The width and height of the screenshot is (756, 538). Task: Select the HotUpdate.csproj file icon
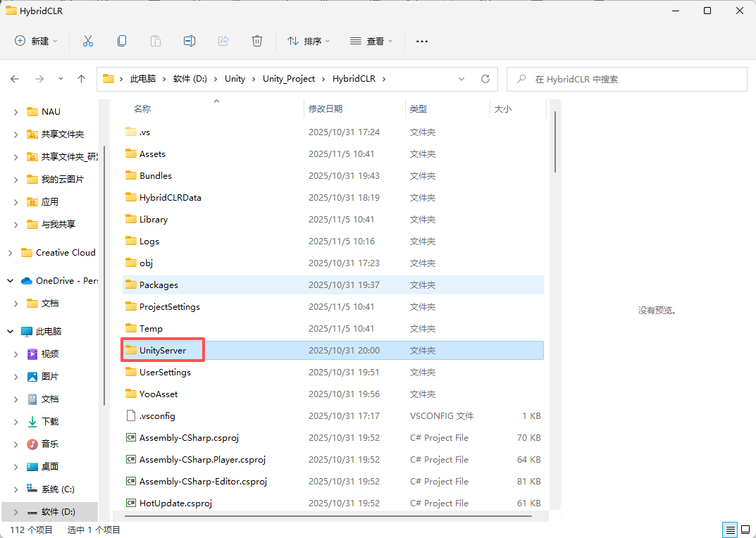pos(130,503)
